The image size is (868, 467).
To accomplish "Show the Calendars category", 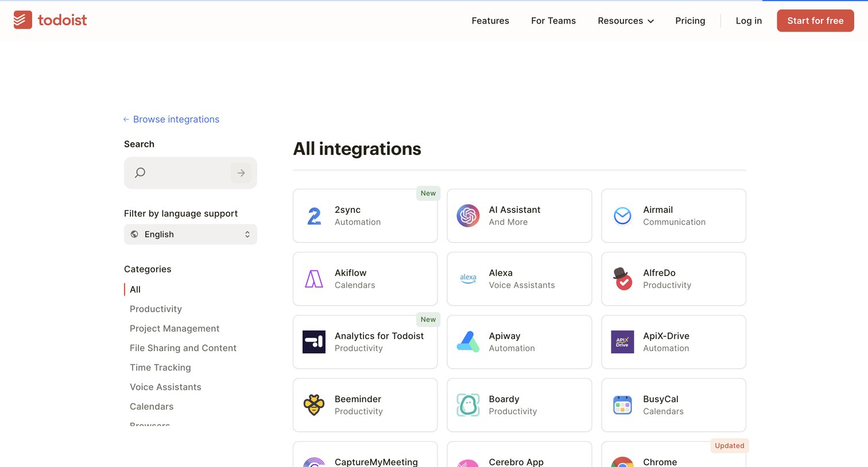I will point(152,407).
